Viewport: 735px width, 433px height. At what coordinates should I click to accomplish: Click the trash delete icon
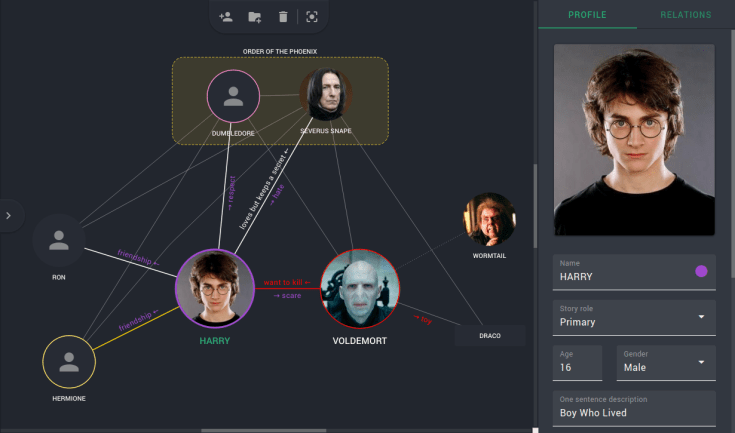tap(283, 16)
